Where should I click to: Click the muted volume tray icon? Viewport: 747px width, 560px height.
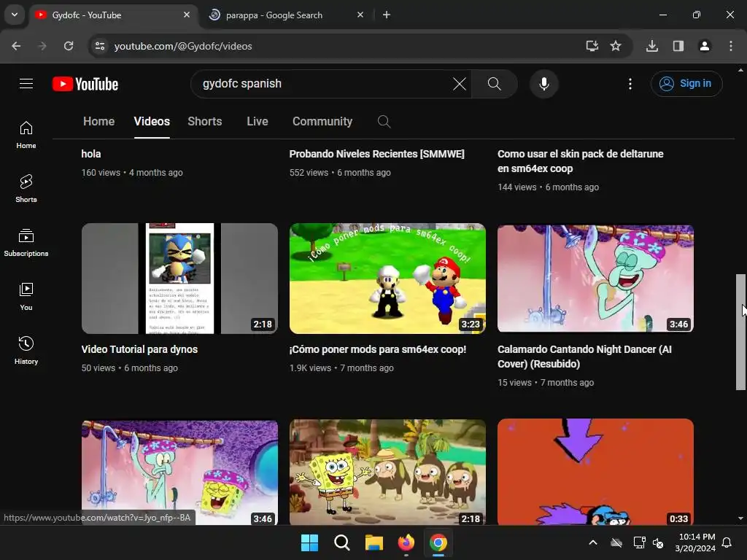click(x=659, y=542)
